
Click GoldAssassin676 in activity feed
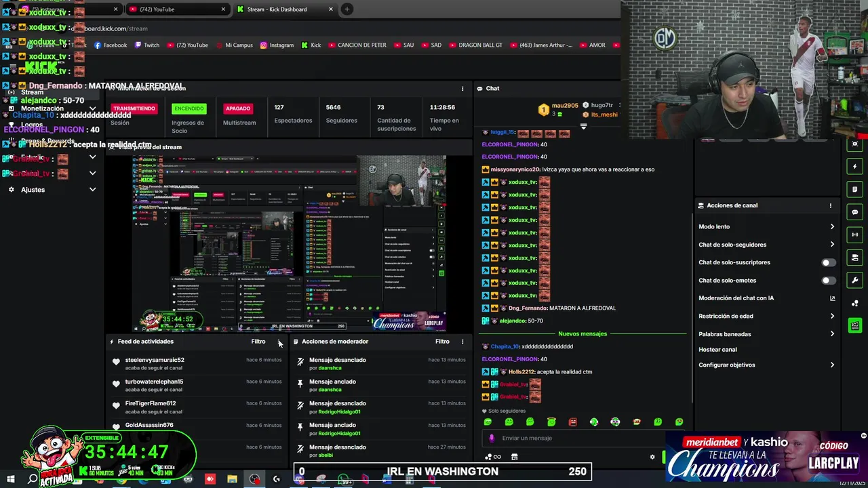(149, 425)
